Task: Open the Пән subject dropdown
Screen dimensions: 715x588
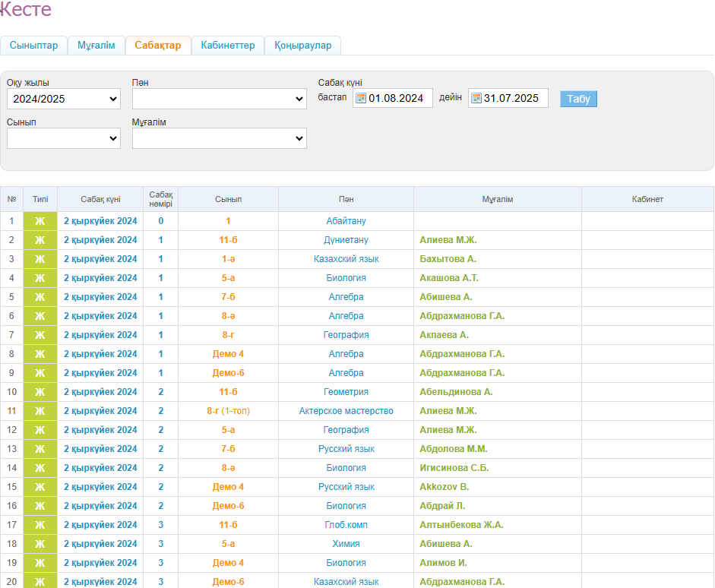Action: coord(219,99)
